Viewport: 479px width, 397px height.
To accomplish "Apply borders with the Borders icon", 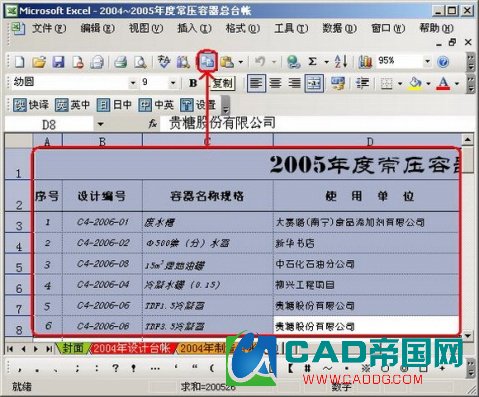I will pyautogui.click(x=386, y=83).
